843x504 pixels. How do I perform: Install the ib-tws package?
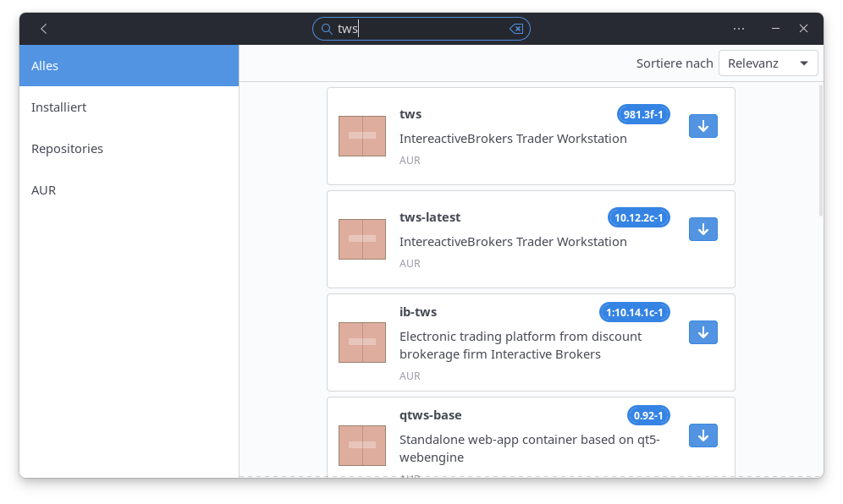point(703,332)
